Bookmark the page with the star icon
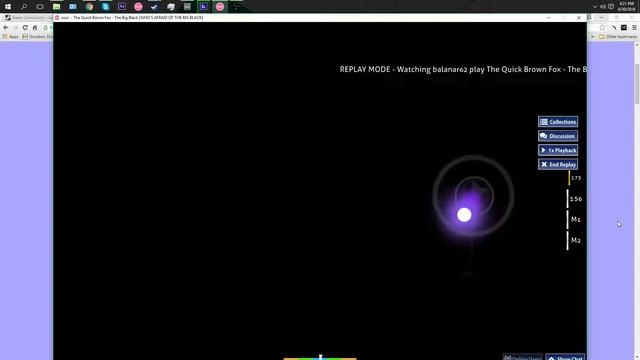 [602, 27]
